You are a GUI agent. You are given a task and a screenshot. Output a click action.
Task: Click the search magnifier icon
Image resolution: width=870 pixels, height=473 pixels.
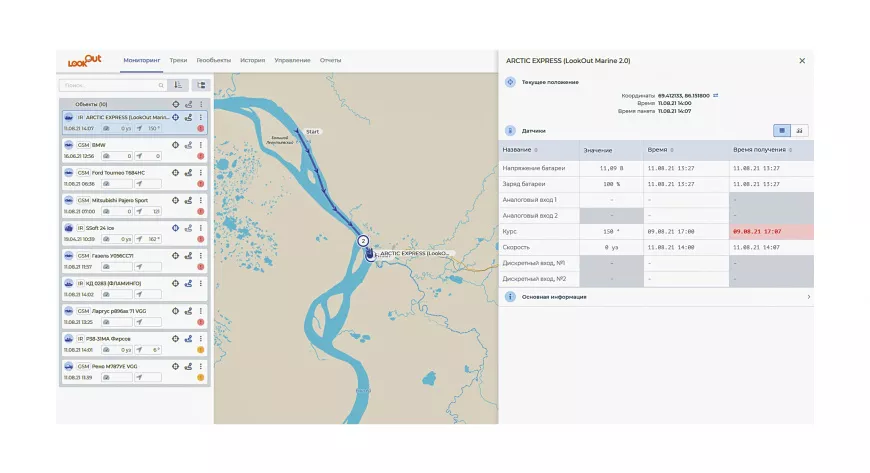click(x=161, y=85)
